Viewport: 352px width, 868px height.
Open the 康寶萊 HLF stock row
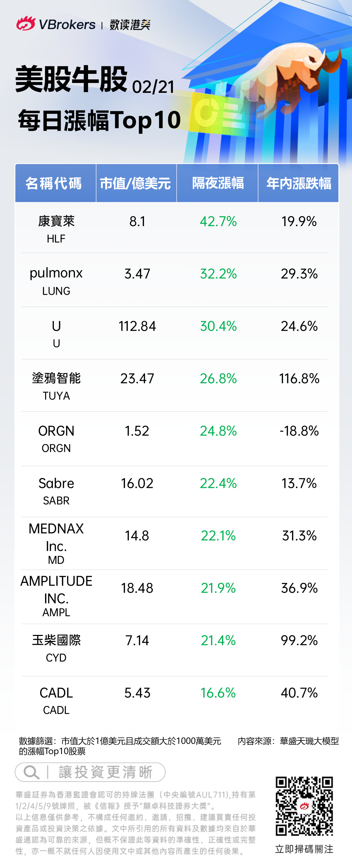(56, 229)
